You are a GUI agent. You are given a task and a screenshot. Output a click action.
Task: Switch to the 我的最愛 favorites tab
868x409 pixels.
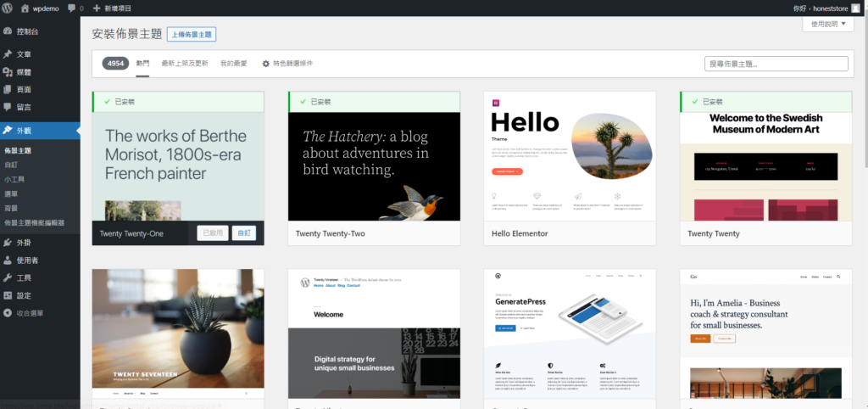click(x=233, y=64)
